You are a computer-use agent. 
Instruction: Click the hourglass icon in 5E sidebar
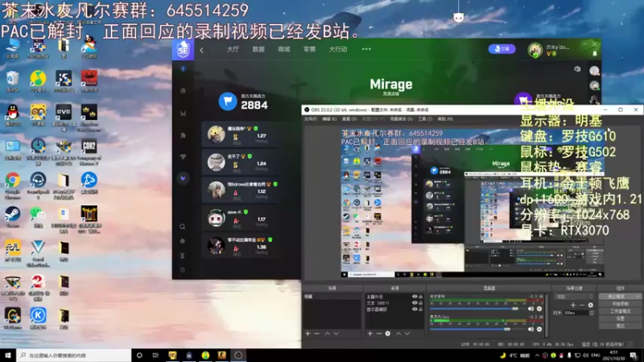[183, 255]
